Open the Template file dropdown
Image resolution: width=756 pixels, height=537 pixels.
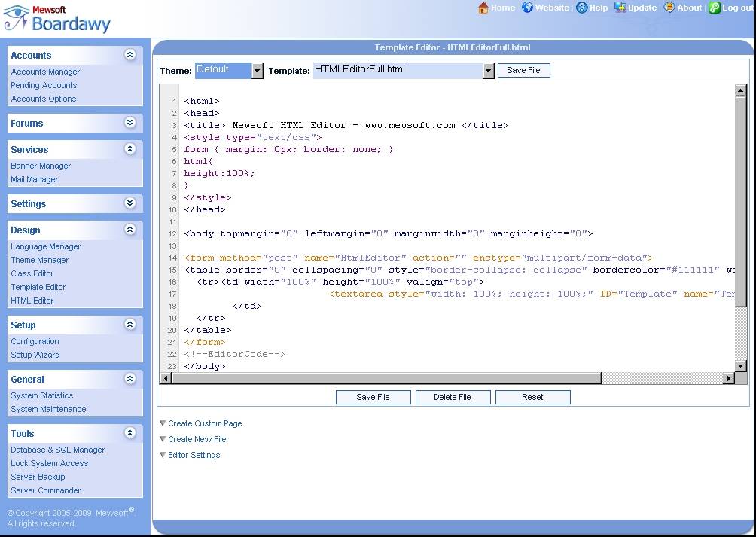coord(489,70)
